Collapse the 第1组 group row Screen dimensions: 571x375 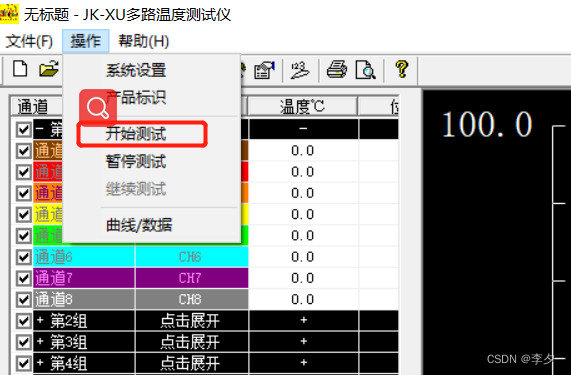(x=39, y=129)
